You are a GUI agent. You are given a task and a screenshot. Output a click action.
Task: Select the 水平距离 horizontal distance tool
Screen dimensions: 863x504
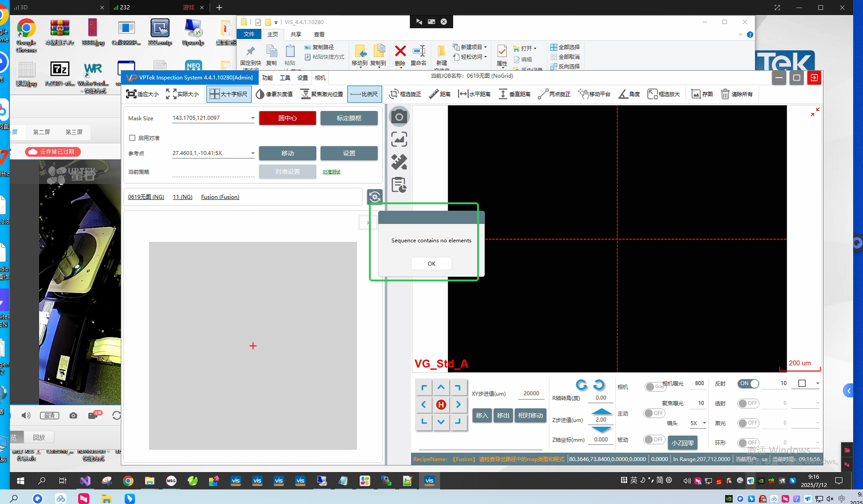click(x=474, y=94)
